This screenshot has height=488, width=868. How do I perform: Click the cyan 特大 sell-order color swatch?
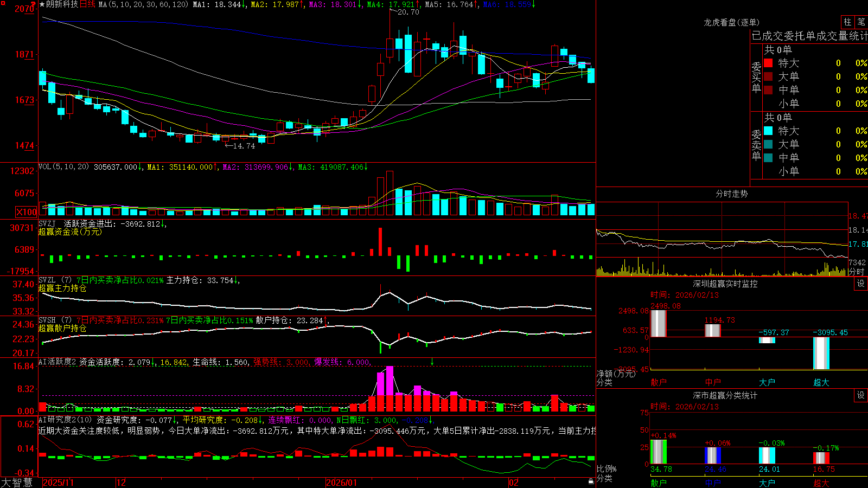(x=768, y=131)
